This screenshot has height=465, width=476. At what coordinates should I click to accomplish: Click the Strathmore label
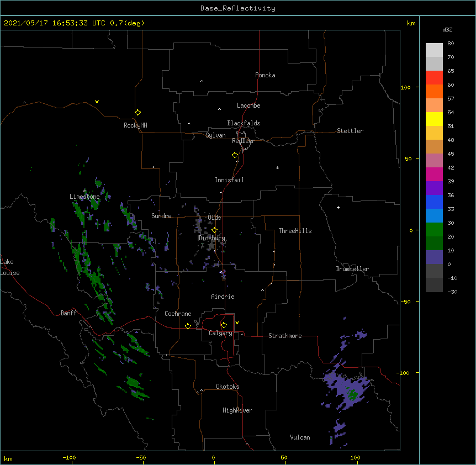click(285, 336)
